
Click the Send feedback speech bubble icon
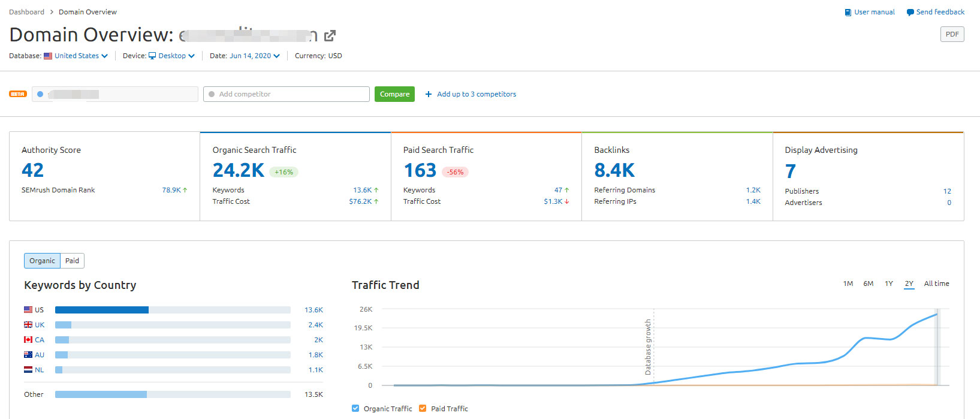[910, 13]
